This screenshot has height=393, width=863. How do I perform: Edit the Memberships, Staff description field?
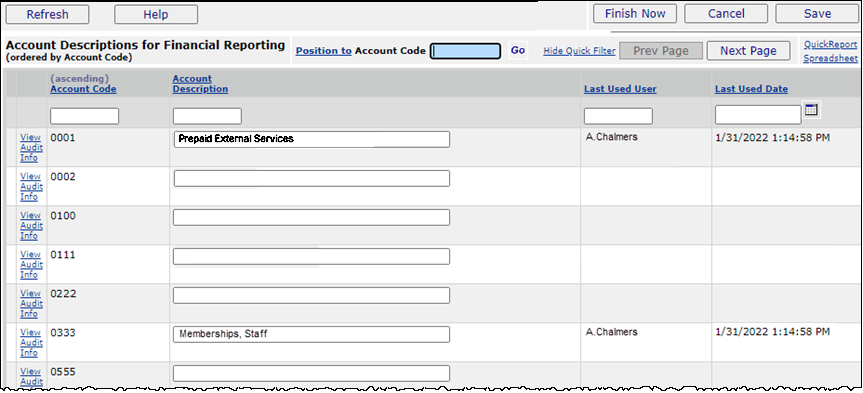[x=311, y=334]
